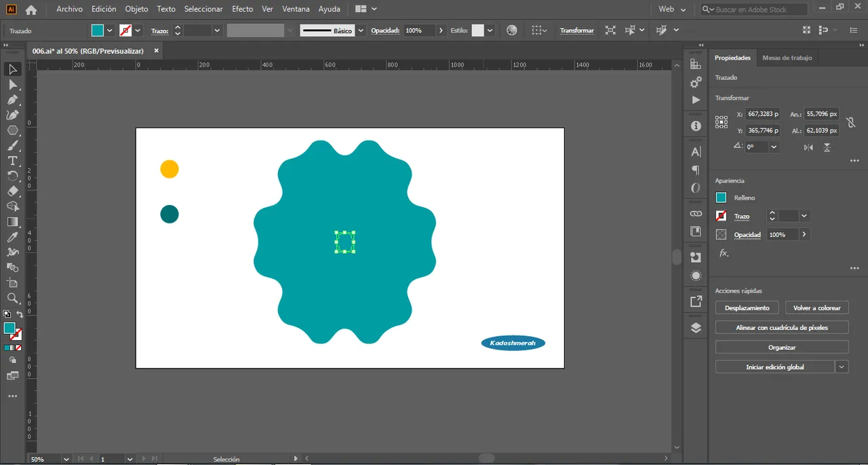Flip vertically in Transformar section
Viewport: 868px width, 465px height.
827,147
